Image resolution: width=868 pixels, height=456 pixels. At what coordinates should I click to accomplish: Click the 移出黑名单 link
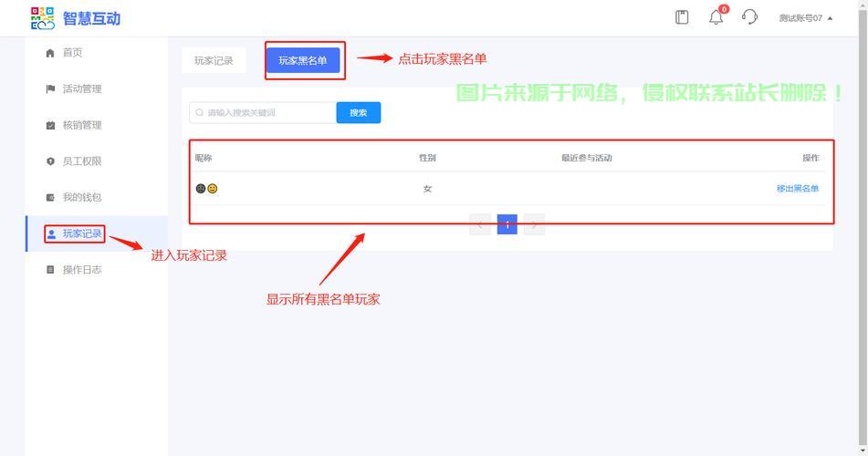point(797,189)
